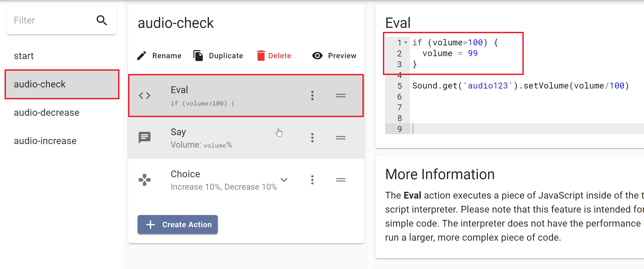Screen dimensions: 644x269
Task: Click the Say speech bubble icon
Action: click(x=145, y=138)
